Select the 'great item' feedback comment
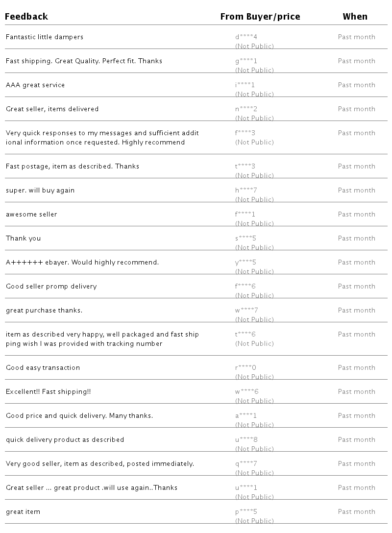This screenshot has height=533, width=392. (x=23, y=512)
